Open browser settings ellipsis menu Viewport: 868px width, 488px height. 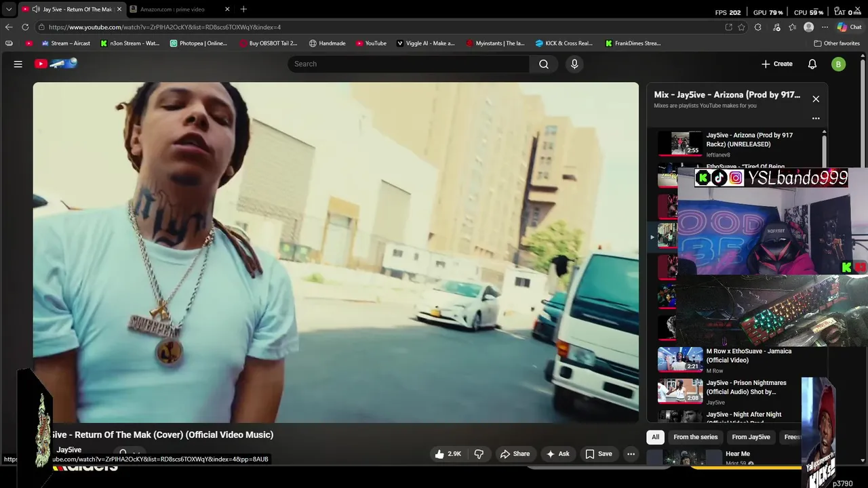[825, 27]
